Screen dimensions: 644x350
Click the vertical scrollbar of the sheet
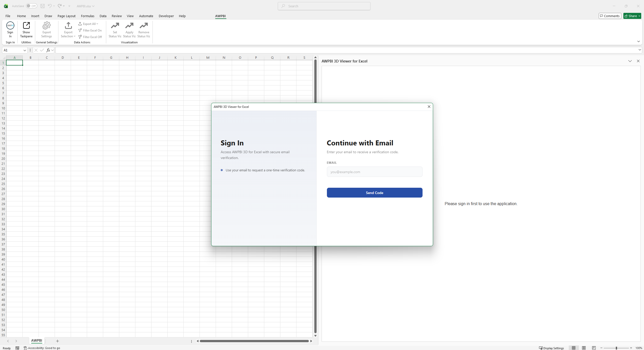tap(315, 197)
